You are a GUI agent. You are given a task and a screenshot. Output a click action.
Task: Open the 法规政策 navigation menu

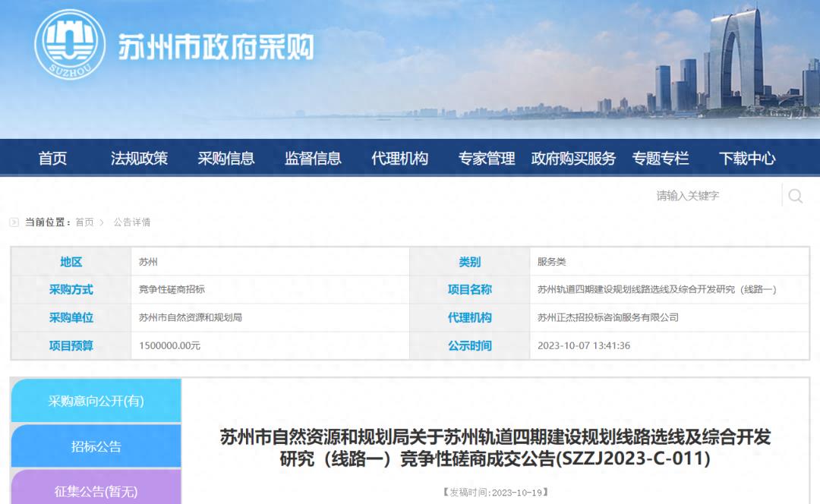tap(139, 158)
